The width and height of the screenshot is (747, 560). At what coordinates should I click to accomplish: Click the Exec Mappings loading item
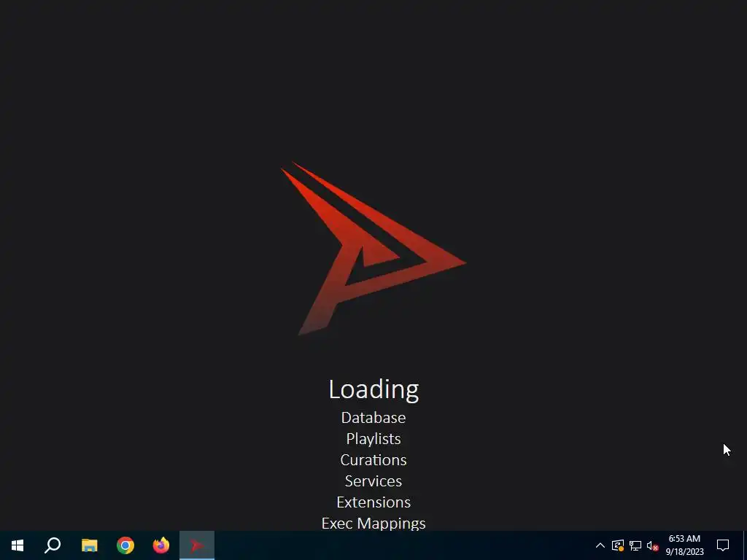(x=373, y=524)
